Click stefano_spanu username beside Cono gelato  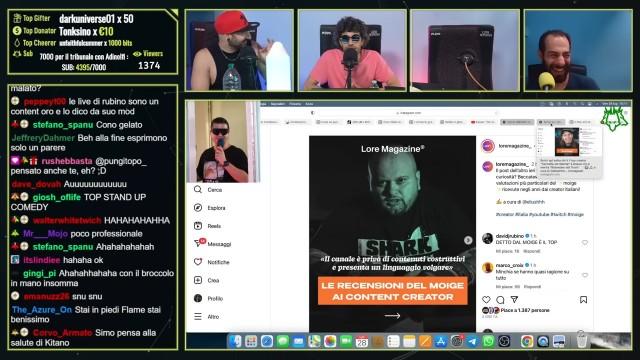[63, 125]
